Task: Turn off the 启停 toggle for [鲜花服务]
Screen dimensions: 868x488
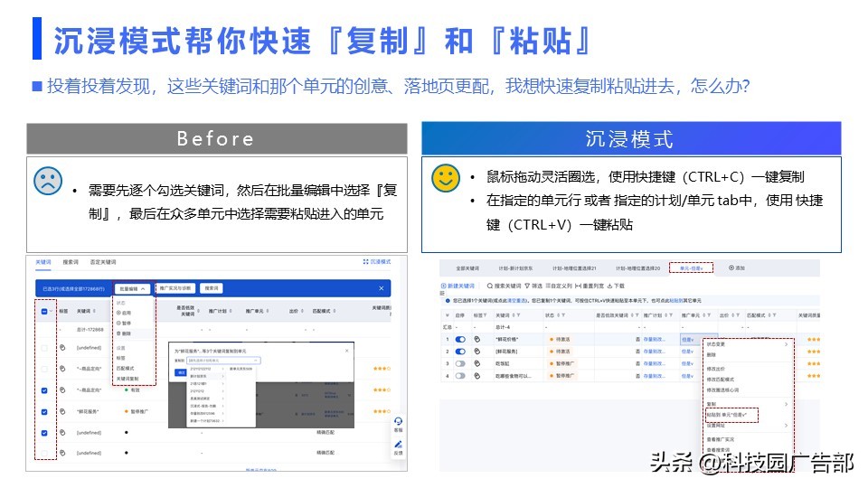Action: (460, 352)
